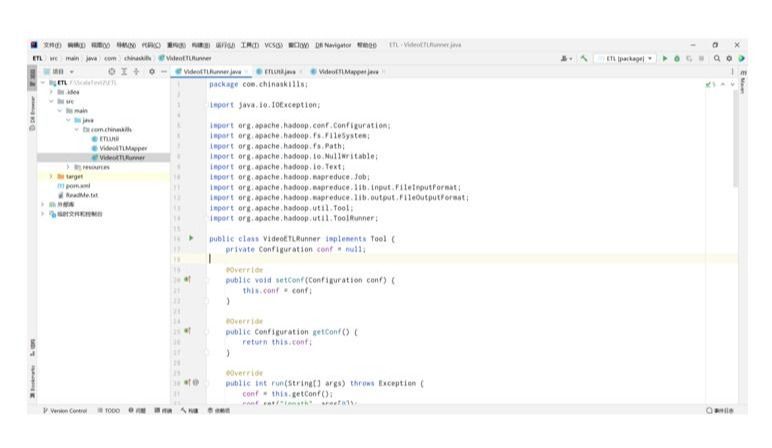Open Search Everywhere magnifier icon
772x448 pixels.
(x=717, y=58)
